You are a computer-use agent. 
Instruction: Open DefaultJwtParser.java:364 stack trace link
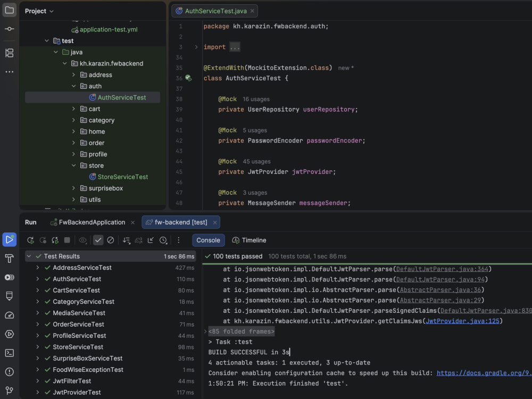442,269
